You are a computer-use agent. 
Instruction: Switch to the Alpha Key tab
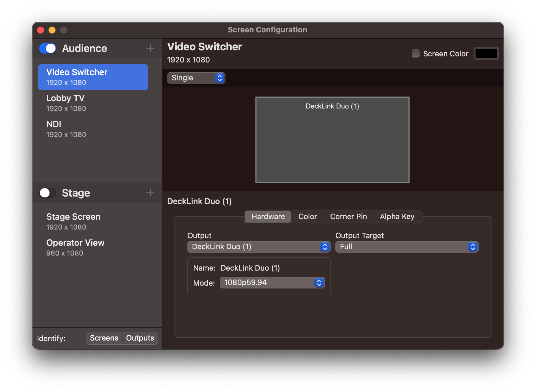397,217
